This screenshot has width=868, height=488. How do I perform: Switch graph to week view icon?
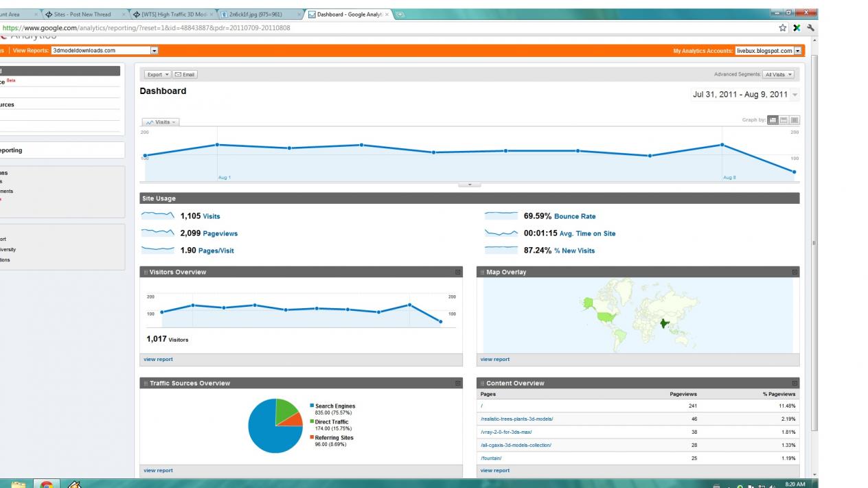784,120
